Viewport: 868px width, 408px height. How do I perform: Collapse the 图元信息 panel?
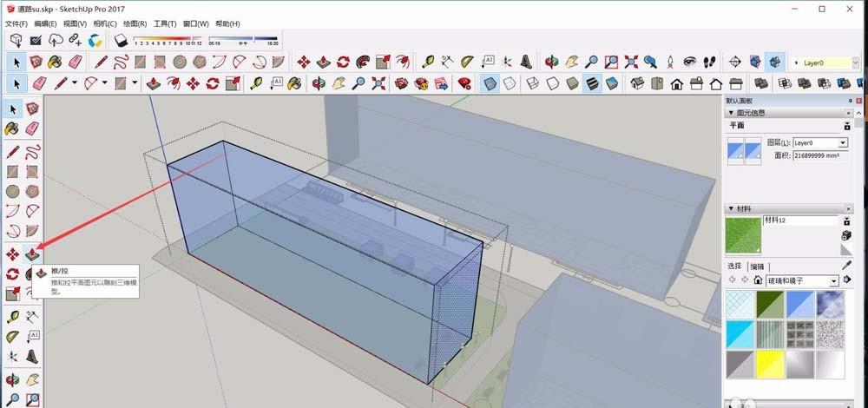(731, 113)
